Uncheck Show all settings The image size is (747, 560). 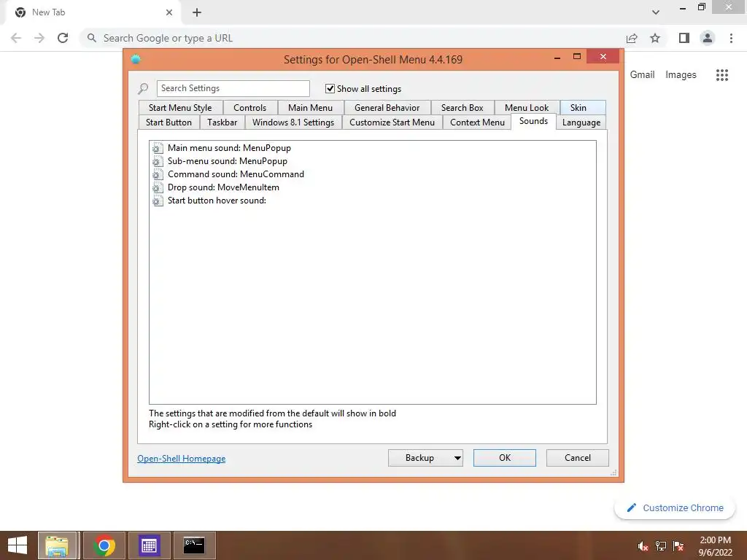pos(330,88)
